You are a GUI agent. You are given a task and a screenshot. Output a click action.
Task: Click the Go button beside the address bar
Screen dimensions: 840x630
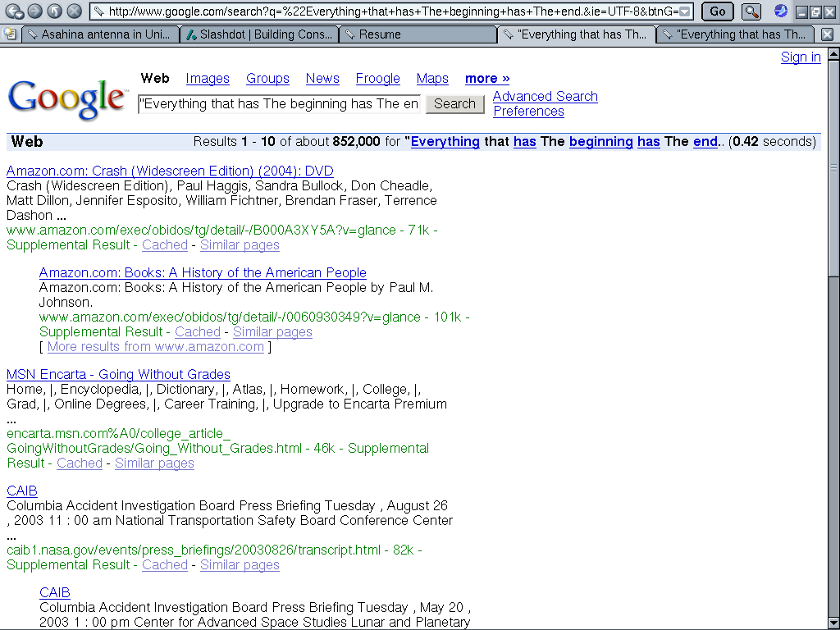coord(718,11)
